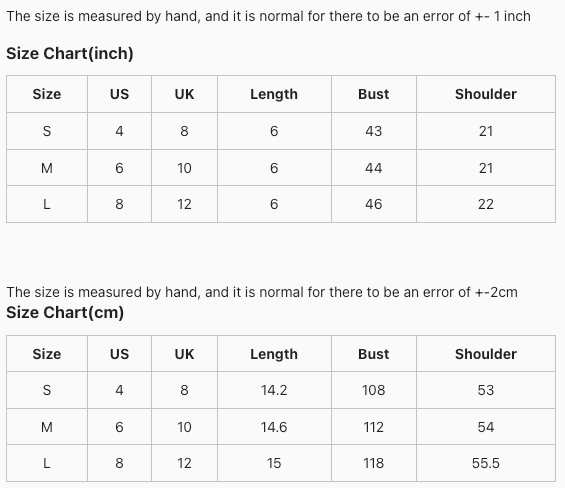Select the Shoulder header in inch table
Image resolution: width=565 pixels, height=488 pixels.
click(486, 94)
